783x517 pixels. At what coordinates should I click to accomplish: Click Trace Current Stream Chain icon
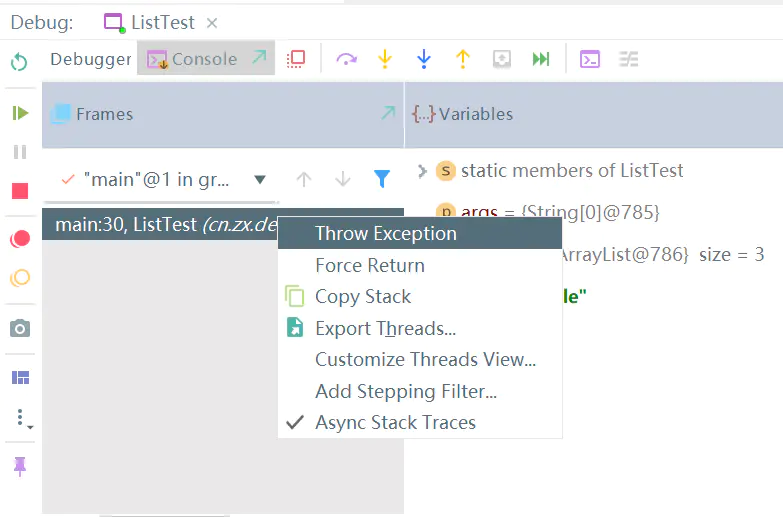(629, 59)
